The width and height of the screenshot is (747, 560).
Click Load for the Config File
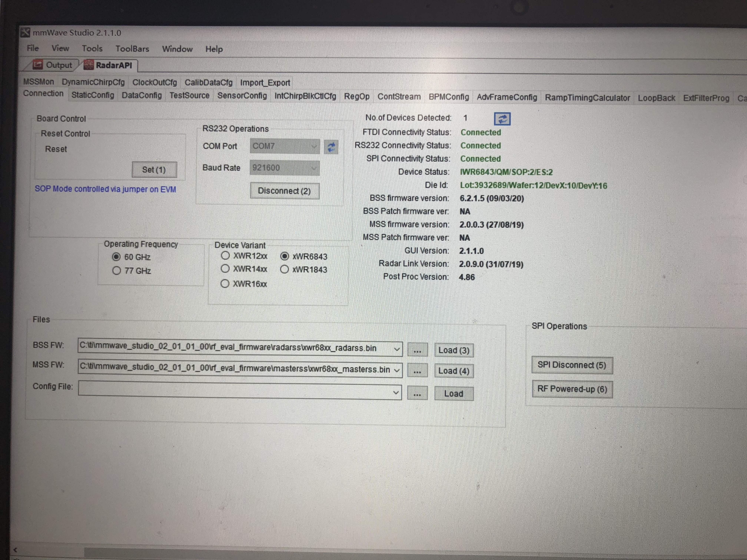tap(454, 394)
